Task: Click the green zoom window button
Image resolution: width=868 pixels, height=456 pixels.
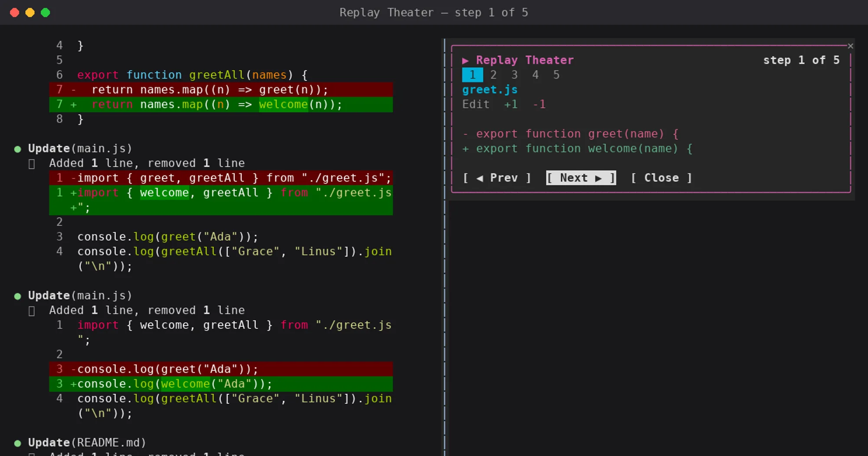Action: point(45,13)
